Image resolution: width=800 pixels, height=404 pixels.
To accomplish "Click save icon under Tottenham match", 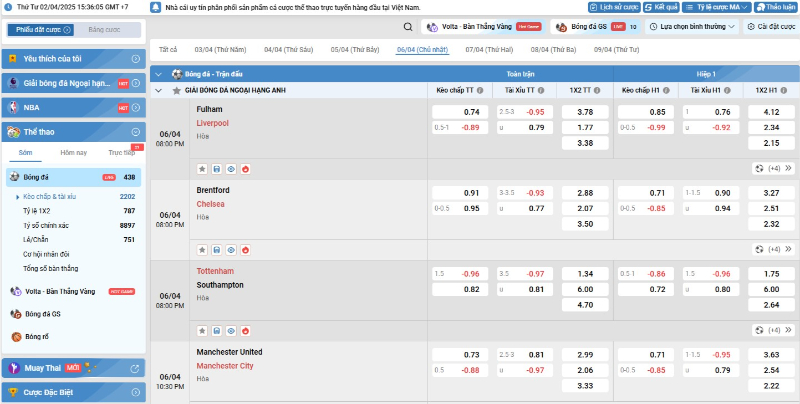I will pyautogui.click(x=216, y=331).
